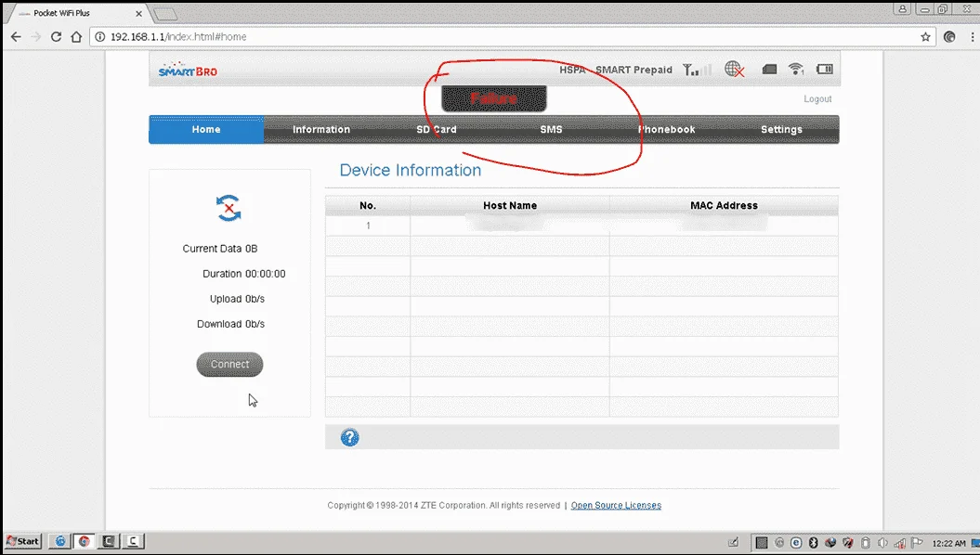Click the Smart Bro logo

click(188, 70)
